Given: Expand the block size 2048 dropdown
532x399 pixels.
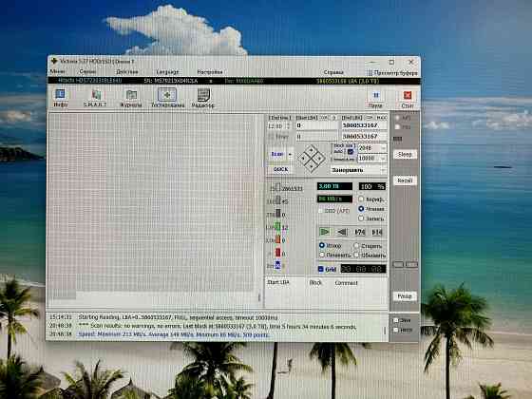Looking at the screenshot, I should point(383,148).
